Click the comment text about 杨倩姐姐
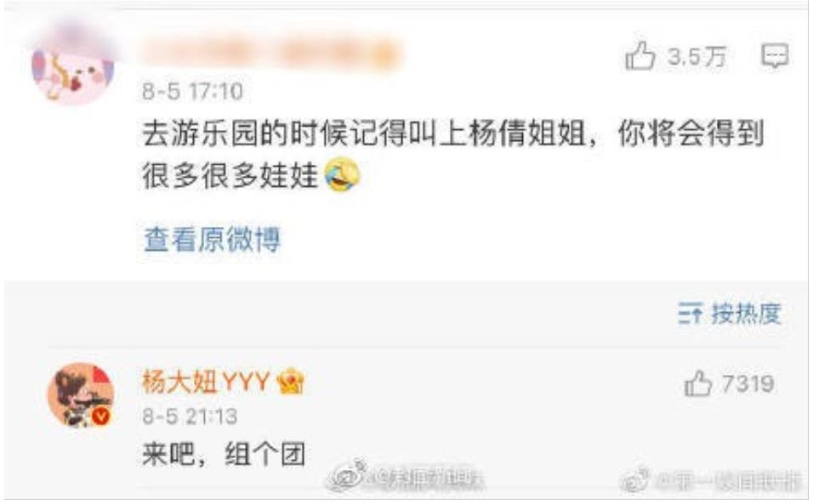 [453, 155]
